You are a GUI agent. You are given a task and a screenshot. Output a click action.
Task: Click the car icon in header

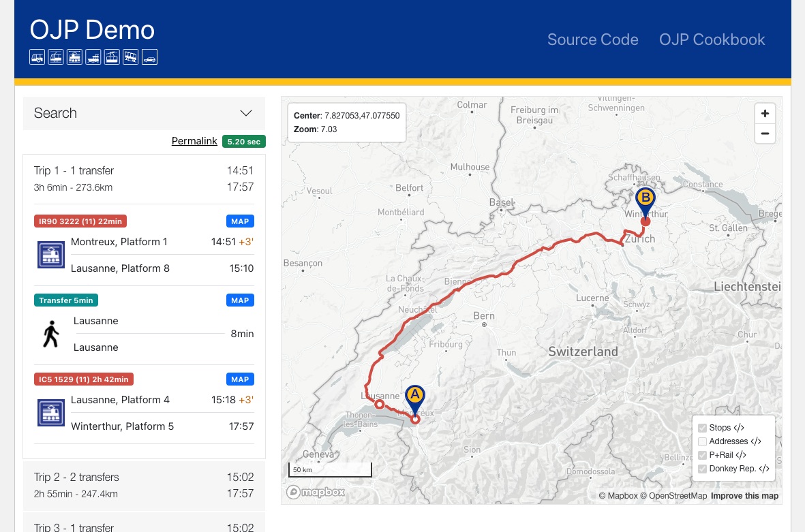pyautogui.click(x=149, y=57)
